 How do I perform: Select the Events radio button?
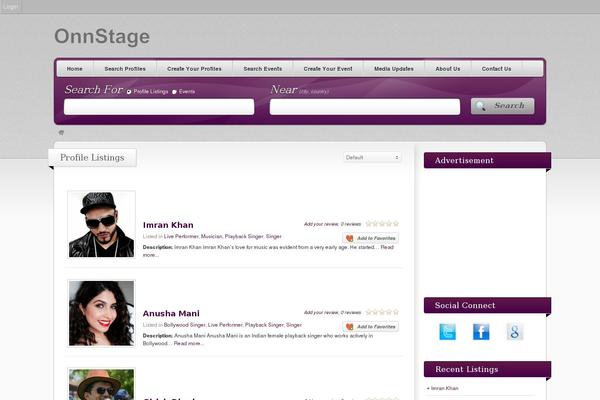(174, 92)
